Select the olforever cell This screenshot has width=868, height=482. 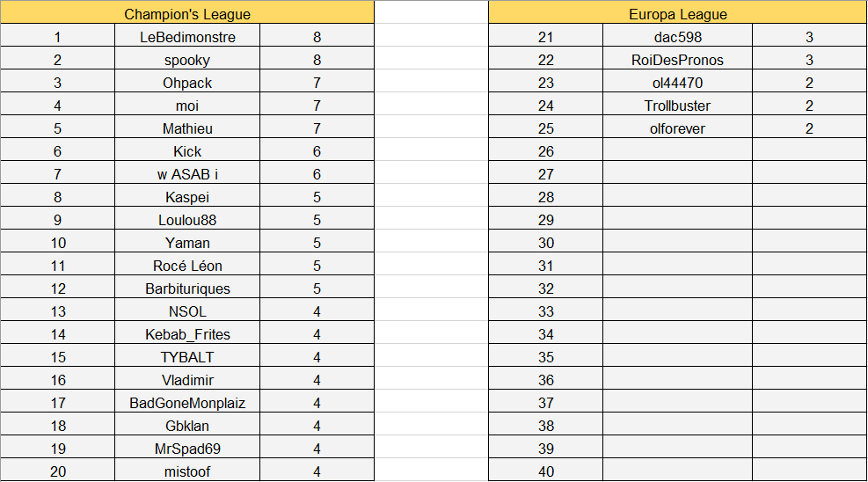(x=677, y=128)
